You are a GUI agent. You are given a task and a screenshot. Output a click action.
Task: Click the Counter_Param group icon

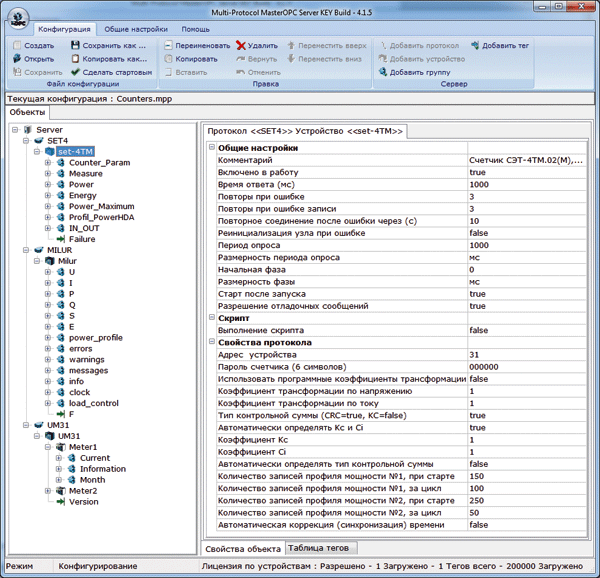click(x=60, y=163)
